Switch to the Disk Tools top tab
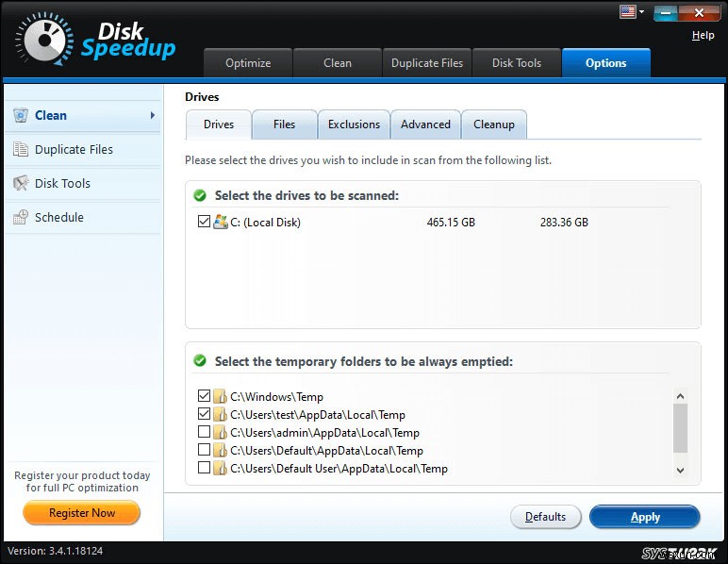Screen dimensions: 728x564 (517, 62)
